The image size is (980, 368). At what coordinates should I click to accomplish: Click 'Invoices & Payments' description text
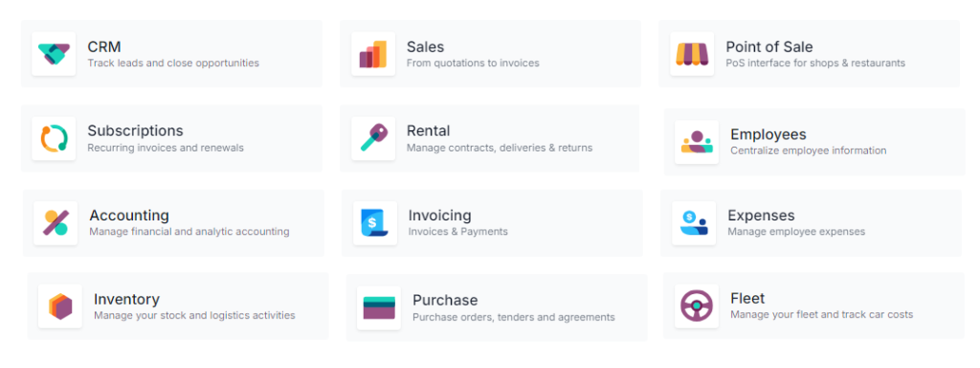tap(458, 232)
